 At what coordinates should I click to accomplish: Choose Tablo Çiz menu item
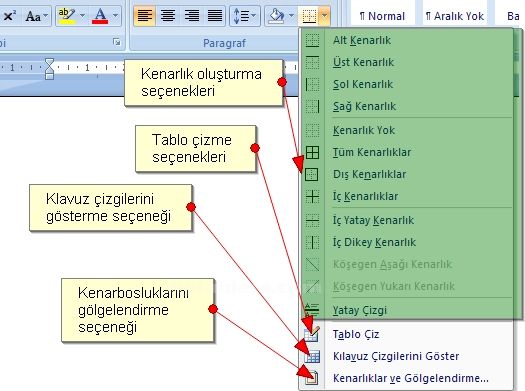[407, 334]
